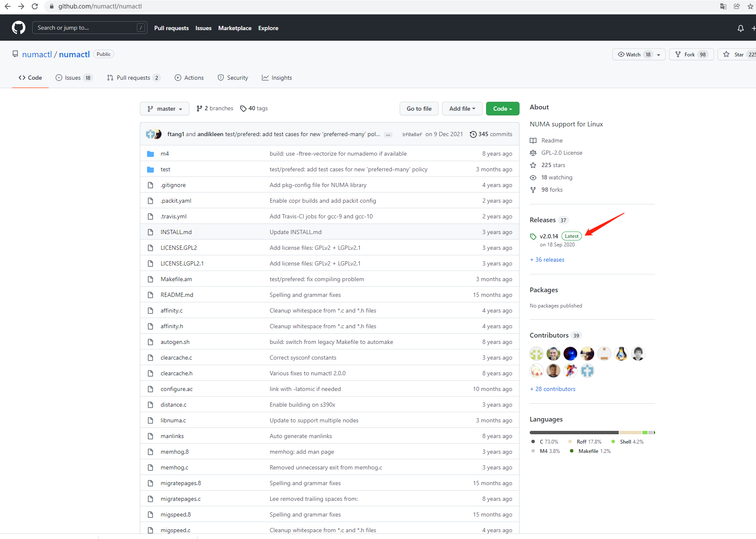756x539 pixels.
Task: Open the libnuma.c file
Action: pyautogui.click(x=173, y=420)
